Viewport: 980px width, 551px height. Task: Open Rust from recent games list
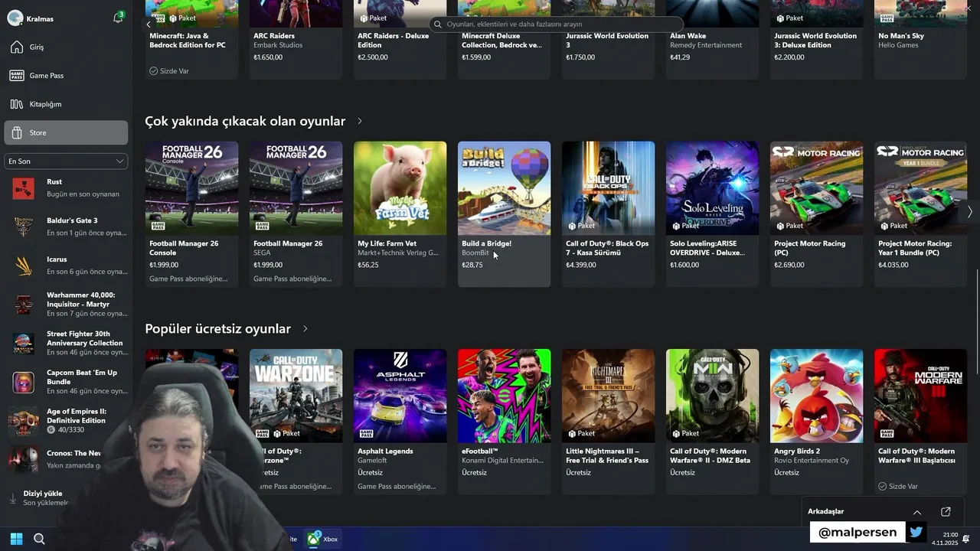[66, 187]
